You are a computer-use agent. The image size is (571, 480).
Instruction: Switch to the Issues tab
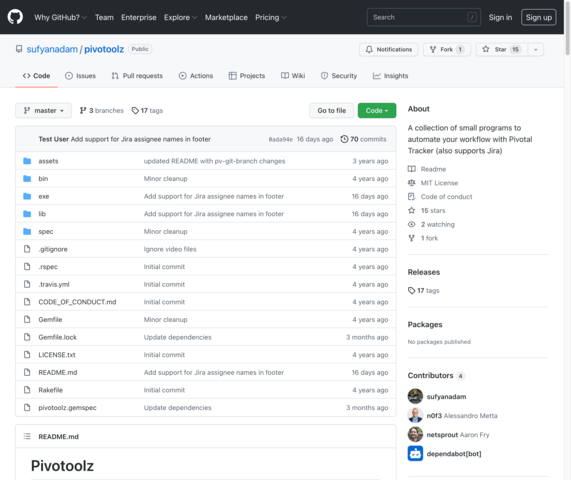(80, 76)
